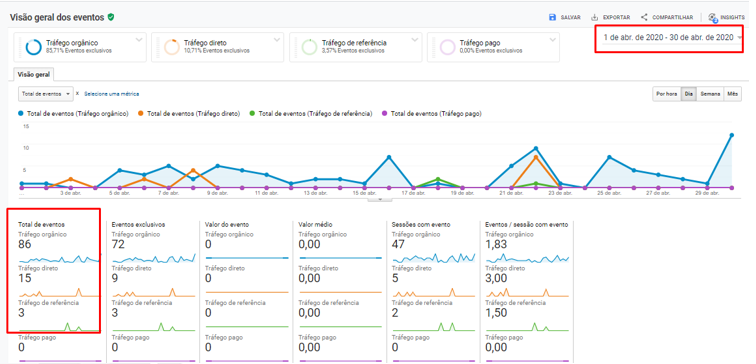Click the Selecione uma métrica link
This screenshot has height=364, width=756.
tap(112, 94)
